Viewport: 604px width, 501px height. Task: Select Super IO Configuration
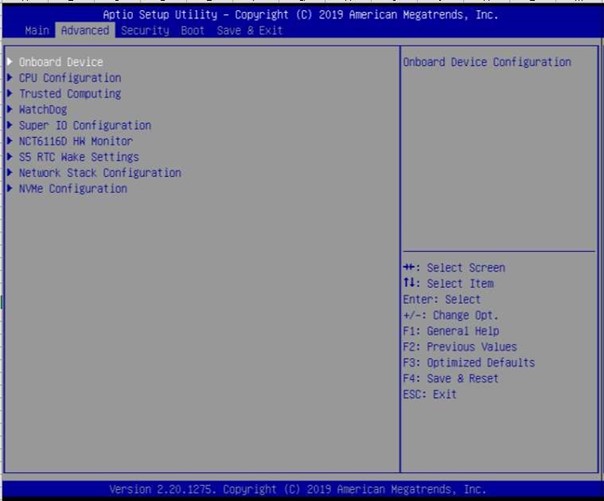click(85, 126)
